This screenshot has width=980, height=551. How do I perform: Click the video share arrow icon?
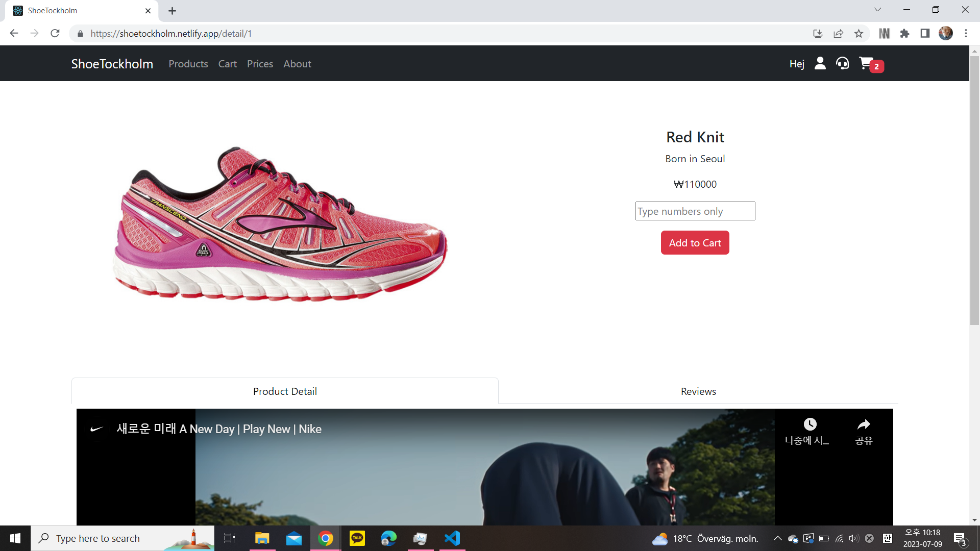point(864,424)
